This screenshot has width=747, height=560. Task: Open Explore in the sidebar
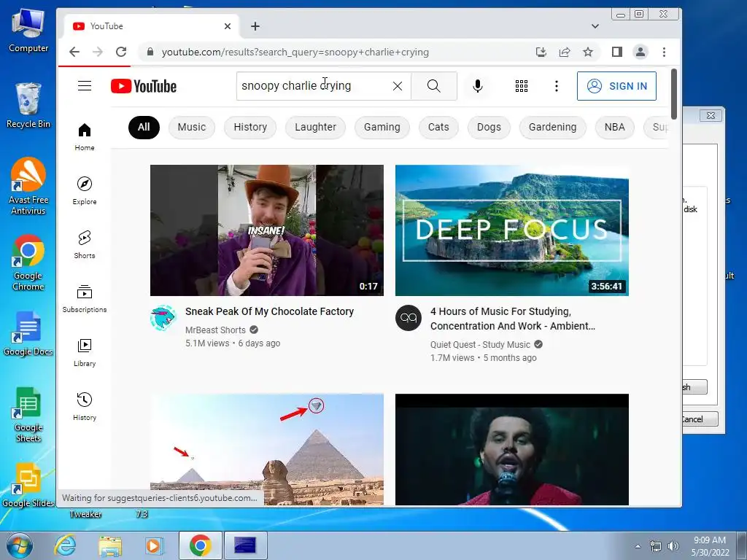click(x=85, y=190)
